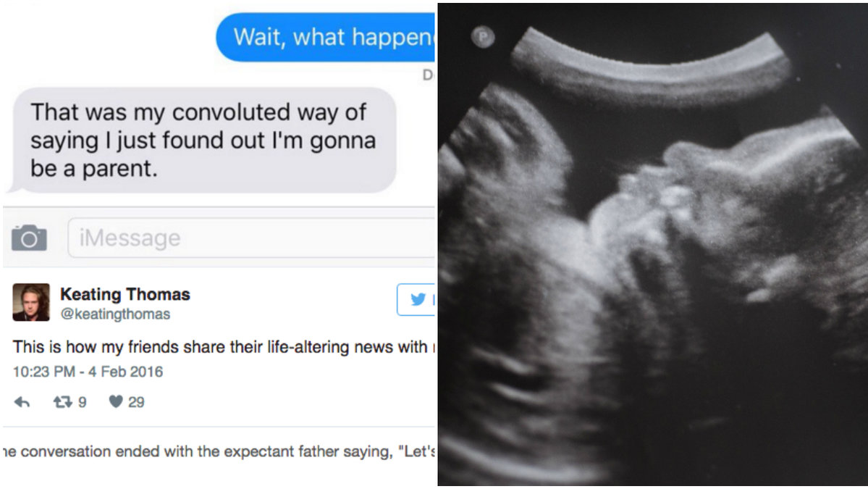Open the ultrasound scan image
Viewport: 868px width, 489px height.
(653, 244)
